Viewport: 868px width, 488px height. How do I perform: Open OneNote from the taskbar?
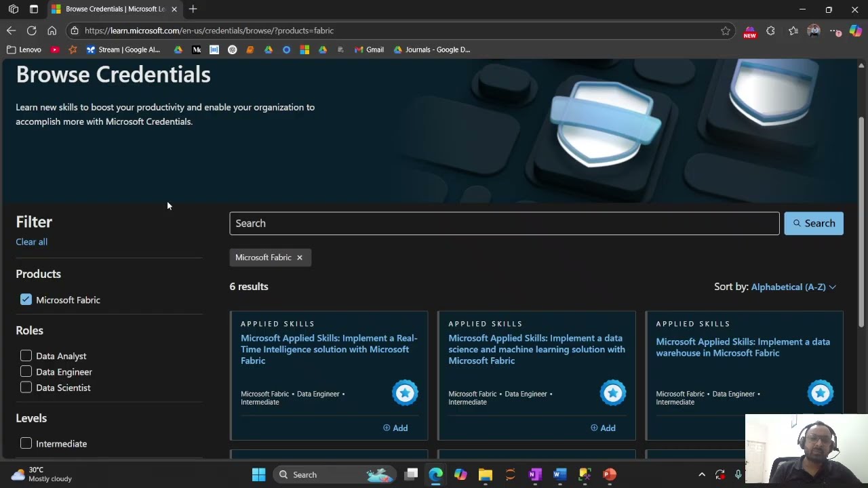click(535, 474)
